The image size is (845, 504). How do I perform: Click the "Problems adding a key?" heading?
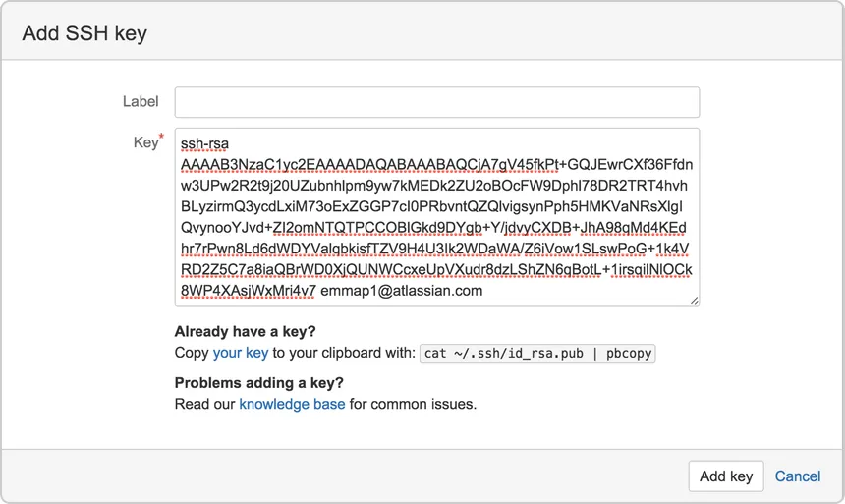pyautogui.click(x=259, y=382)
